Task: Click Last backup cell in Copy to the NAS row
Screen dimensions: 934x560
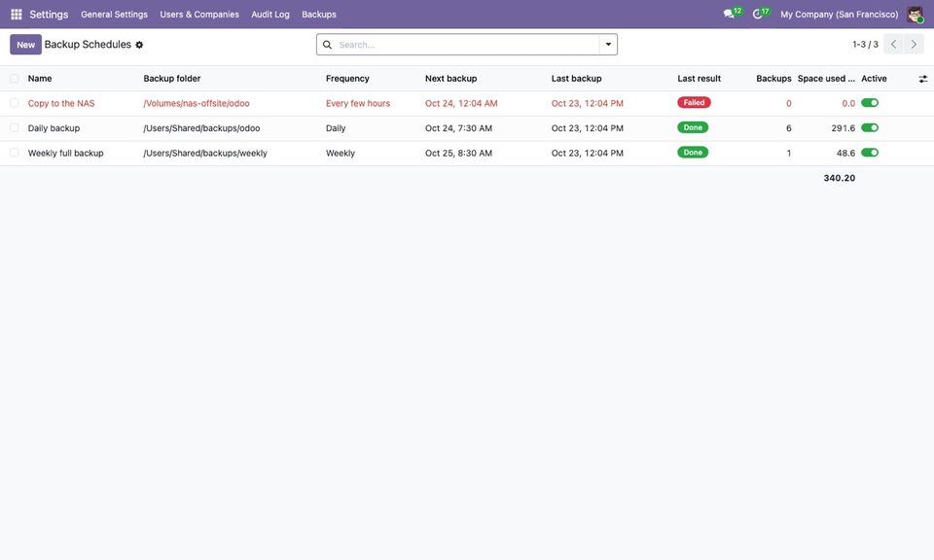Action: click(588, 103)
